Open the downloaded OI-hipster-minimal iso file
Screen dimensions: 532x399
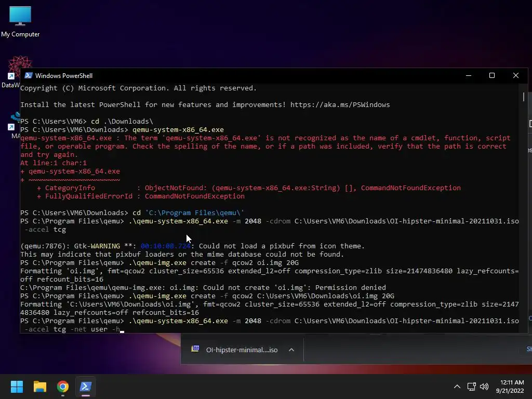pos(242,350)
